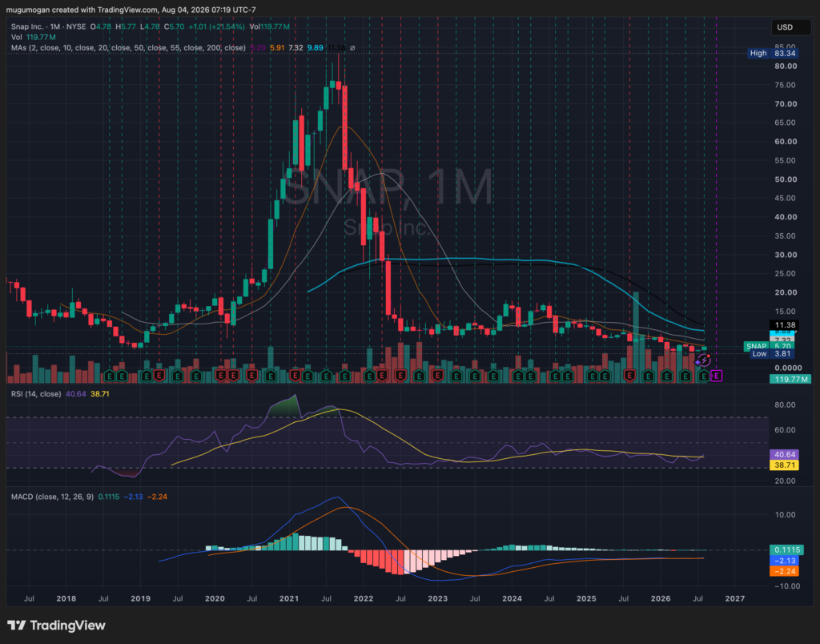This screenshot has height=644, width=820.
Task: Click the Low 3.81 price label
Action: 774,354
